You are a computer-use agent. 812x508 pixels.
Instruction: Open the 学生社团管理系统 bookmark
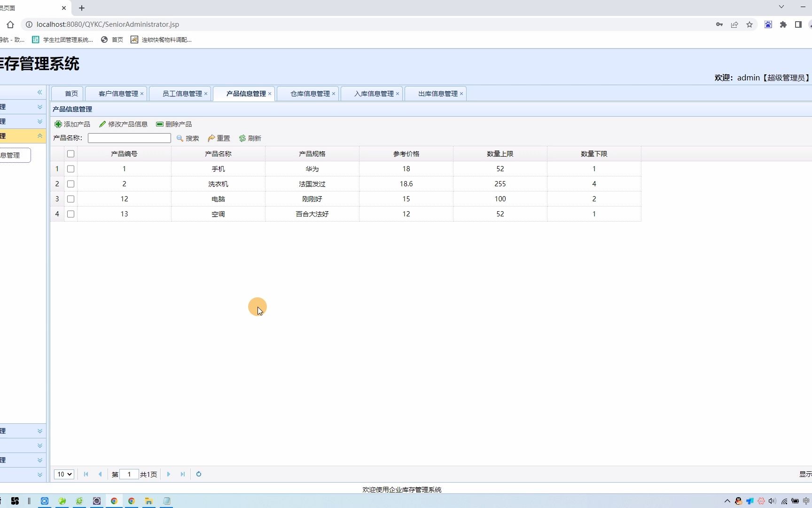(62, 40)
